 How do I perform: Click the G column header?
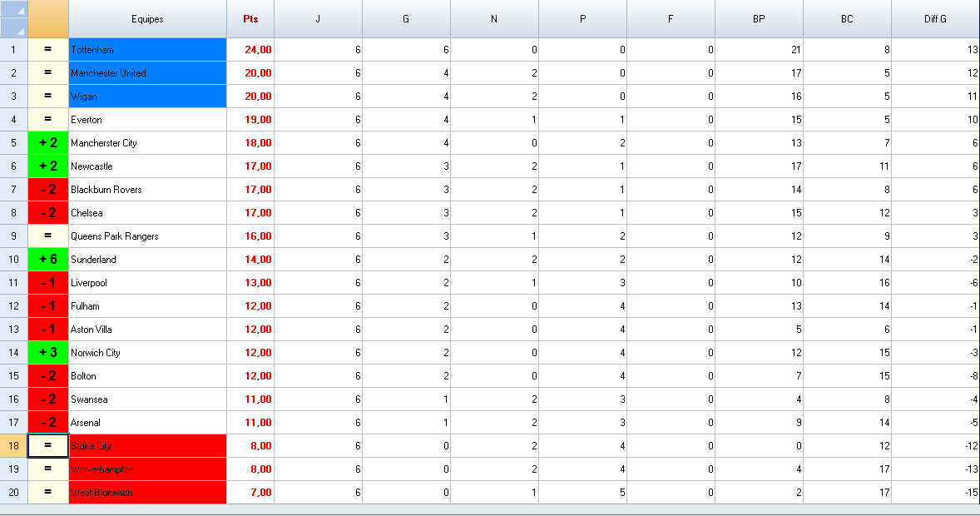[406, 19]
